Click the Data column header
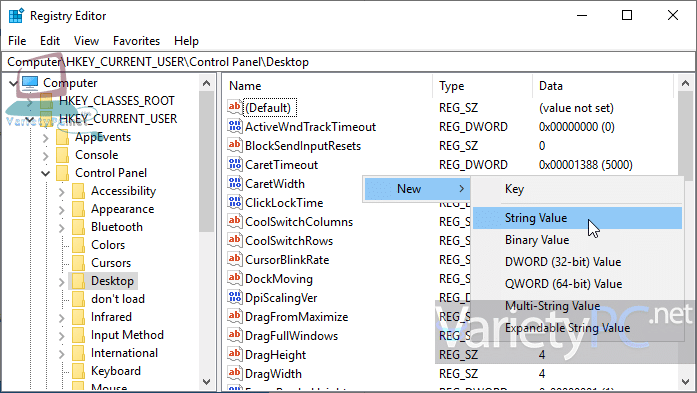 (x=604, y=86)
